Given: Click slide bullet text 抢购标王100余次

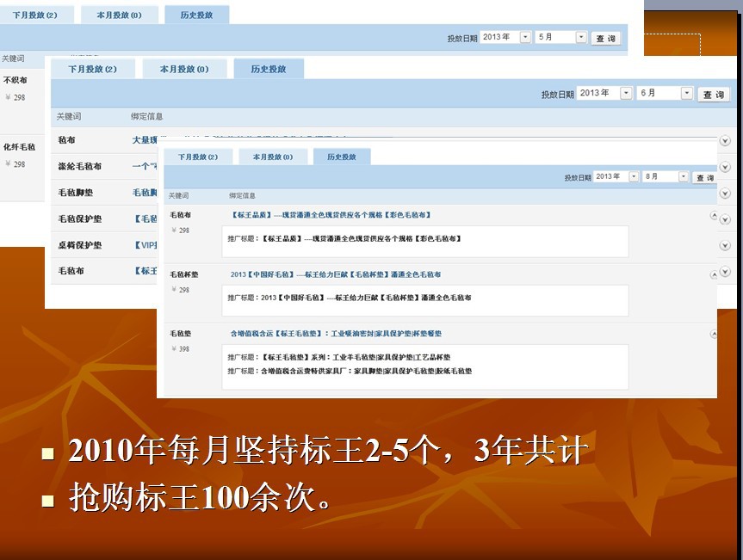Looking at the screenshot, I should click(200, 497).
